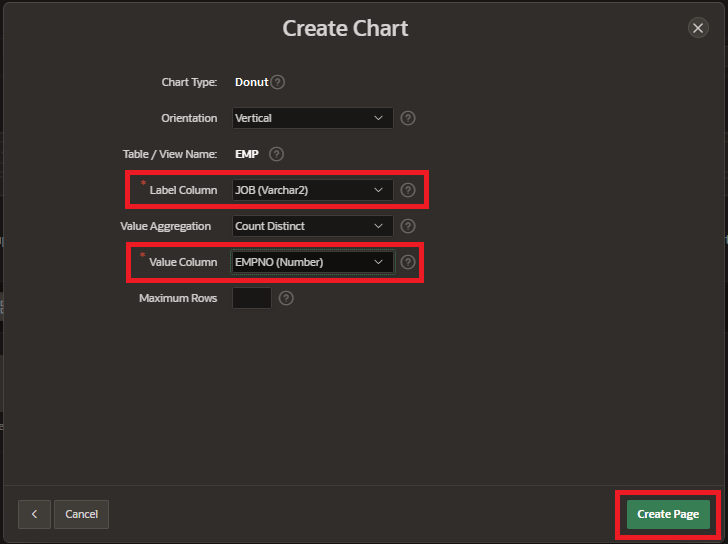The image size is (728, 544).
Task: Click the help icon beside Orientation
Action: 408,118
